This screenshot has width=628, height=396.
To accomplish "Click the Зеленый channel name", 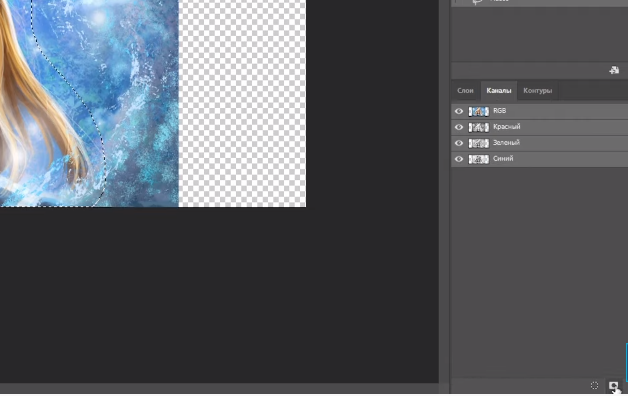I will (x=506, y=143).
